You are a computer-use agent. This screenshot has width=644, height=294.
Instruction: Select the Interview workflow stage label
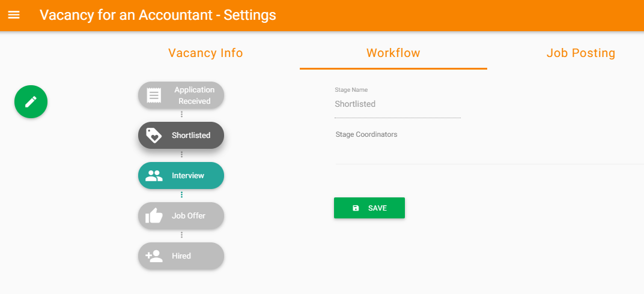click(188, 175)
